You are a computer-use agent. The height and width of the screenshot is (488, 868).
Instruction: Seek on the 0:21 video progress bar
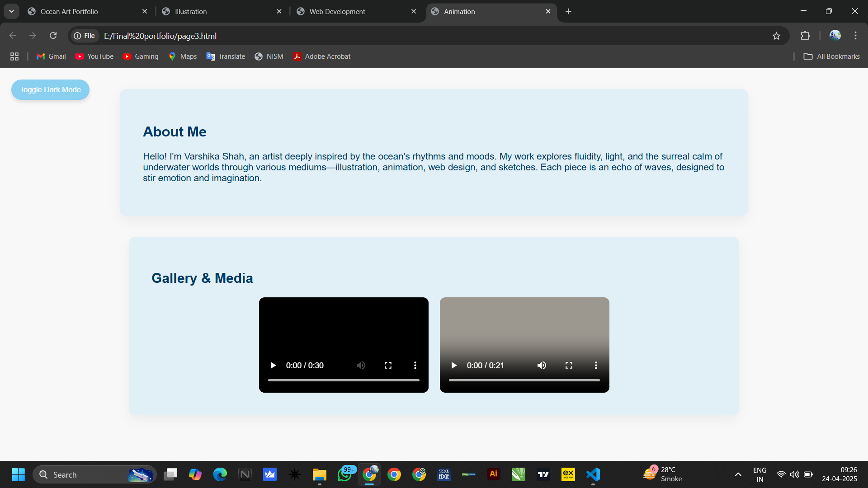(x=524, y=380)
